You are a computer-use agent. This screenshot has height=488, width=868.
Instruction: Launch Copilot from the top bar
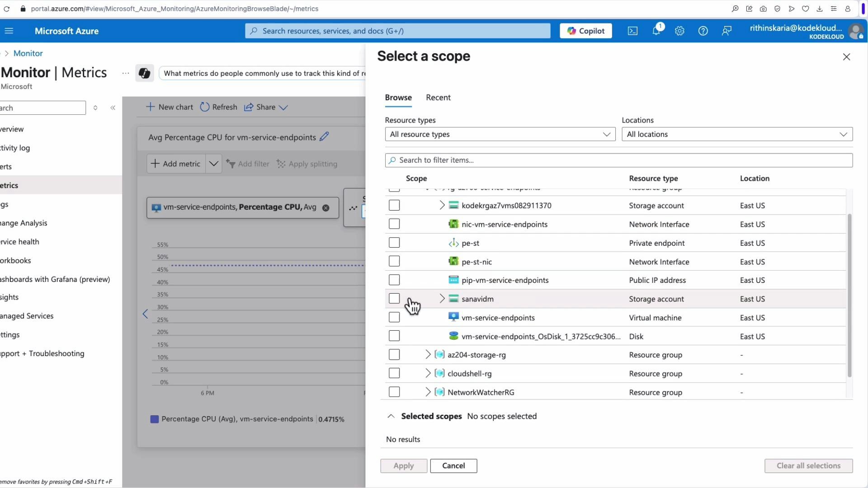[585, 31]
